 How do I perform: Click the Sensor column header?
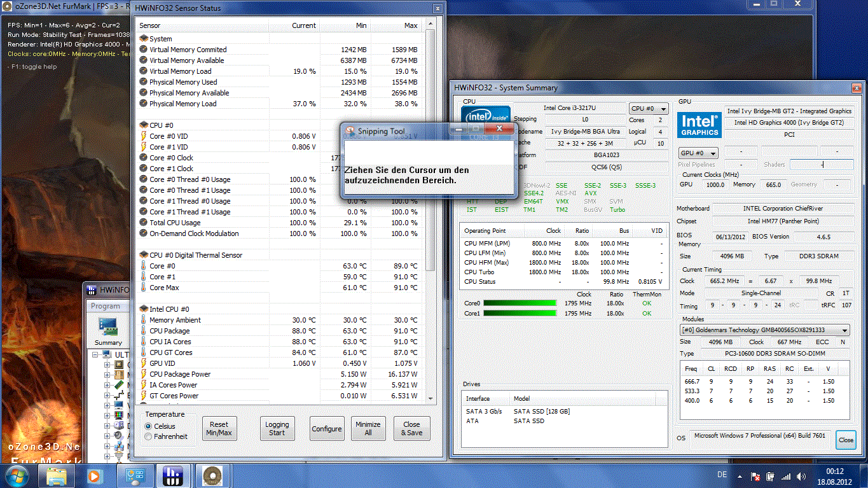tap(203, 25)
